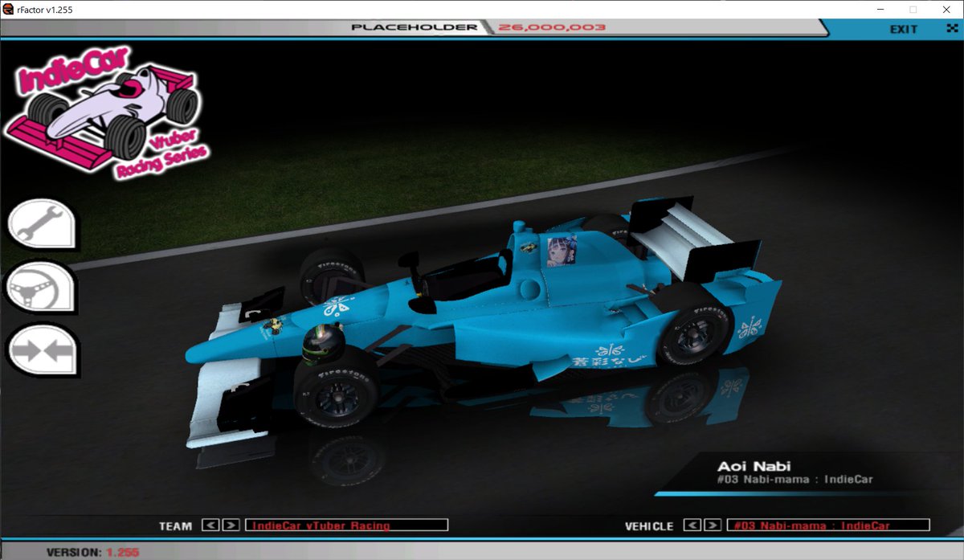Click the VEHICLE label
The width and height of the screenshot is (964, 560).
[649, 526]
